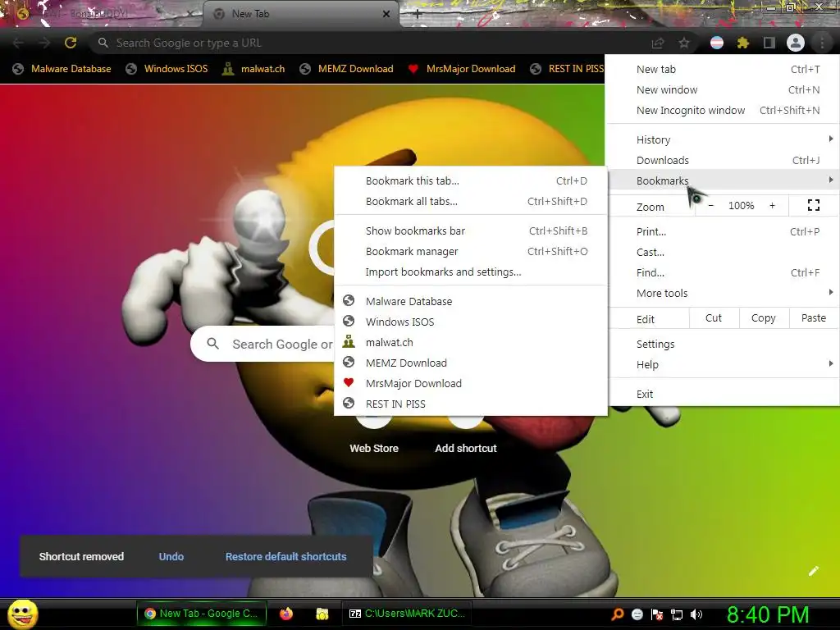Open the malwat.ch bookmark in the bookmarks bar

click(253, 69)
